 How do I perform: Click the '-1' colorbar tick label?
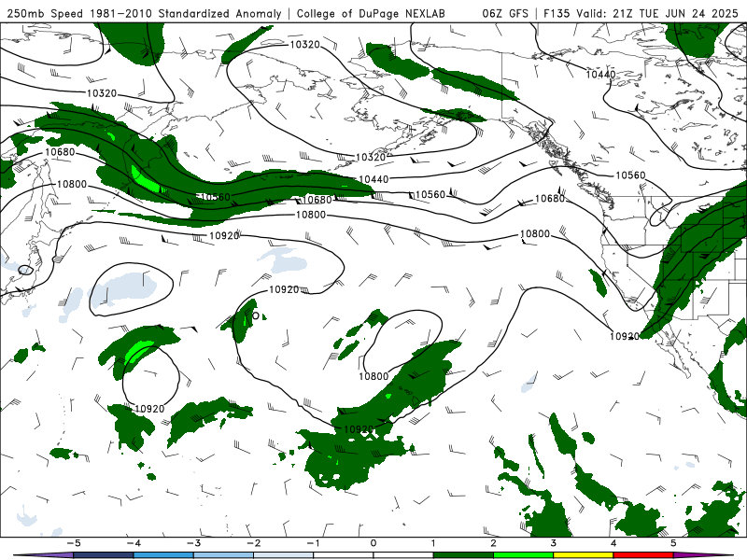pyautogui.click(x=314, y=543)
